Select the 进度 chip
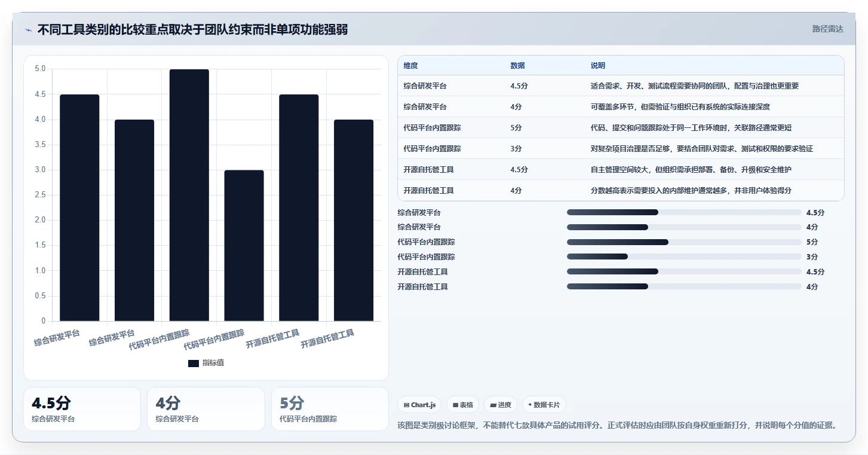Viewport: 868px width, 455px height. click(501, 405)
